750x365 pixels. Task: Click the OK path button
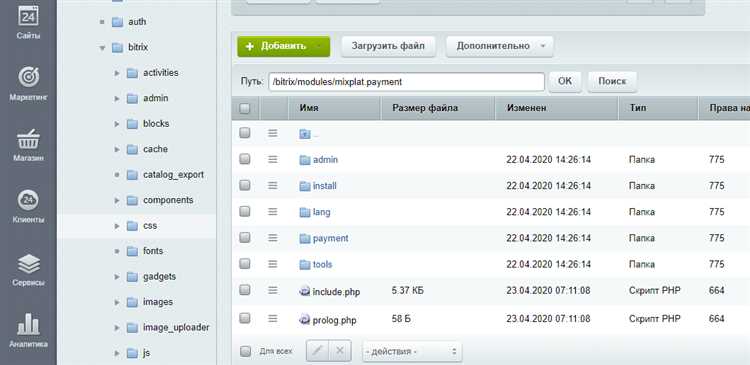pyautogui.click(x=564, y=81)
